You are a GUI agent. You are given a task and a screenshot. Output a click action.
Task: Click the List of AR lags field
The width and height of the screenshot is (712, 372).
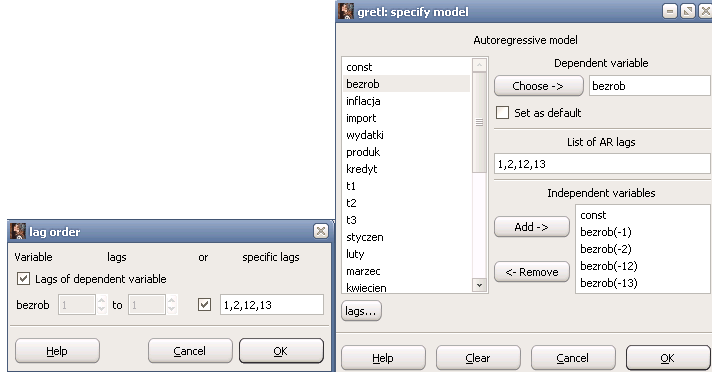602,164
